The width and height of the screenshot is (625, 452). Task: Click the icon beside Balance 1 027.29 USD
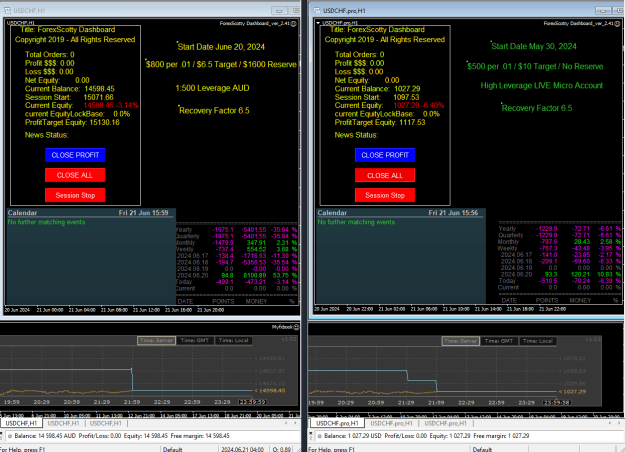coord(319,436)
